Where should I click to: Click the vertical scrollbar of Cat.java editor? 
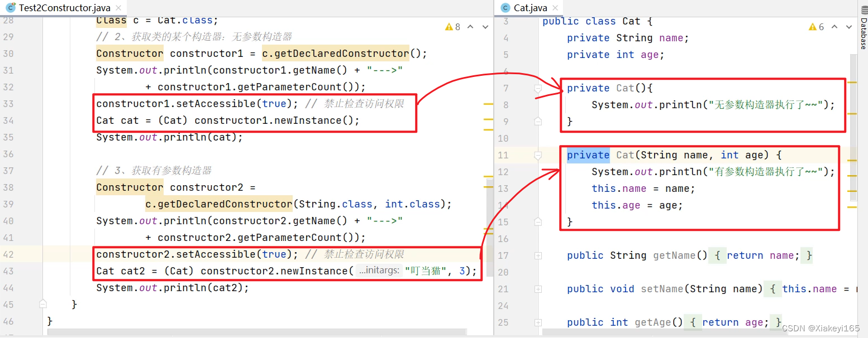853,127
